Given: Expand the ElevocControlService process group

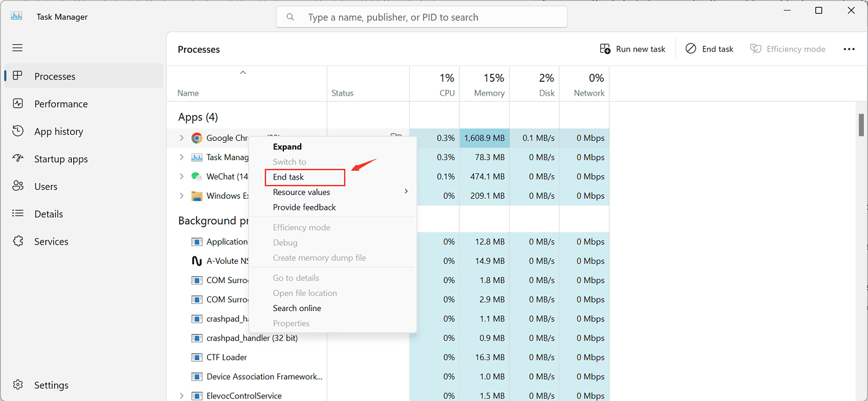Looking at the screenshot, I should tap(182, 395).
